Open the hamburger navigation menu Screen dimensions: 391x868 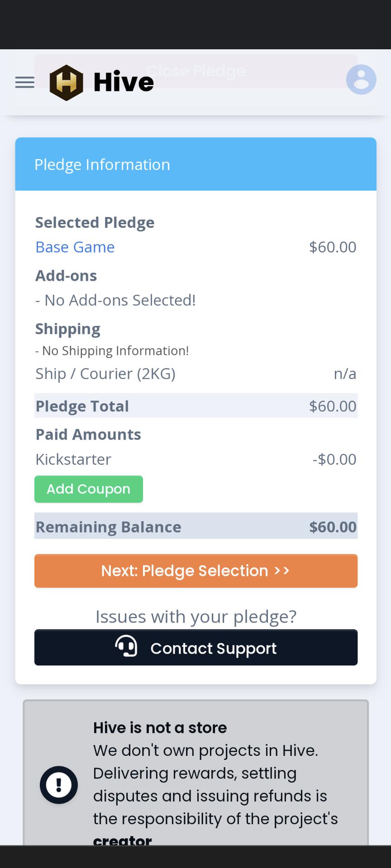[25, 82]
